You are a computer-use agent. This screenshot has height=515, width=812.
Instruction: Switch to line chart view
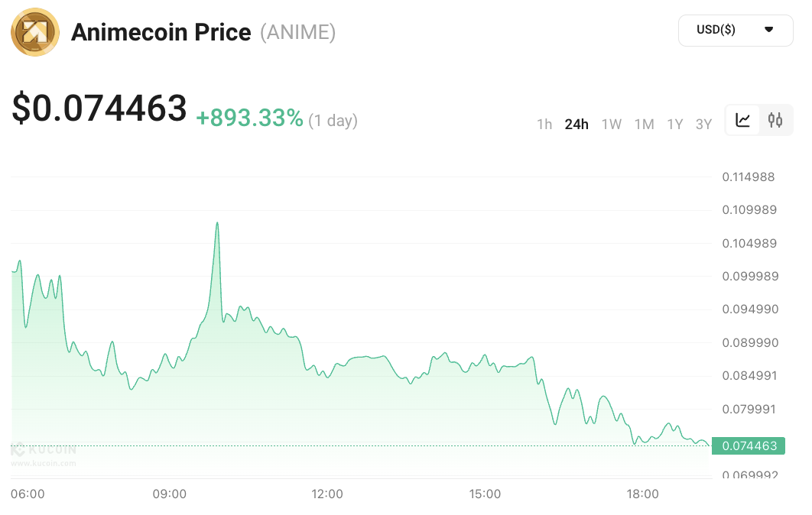742,120
